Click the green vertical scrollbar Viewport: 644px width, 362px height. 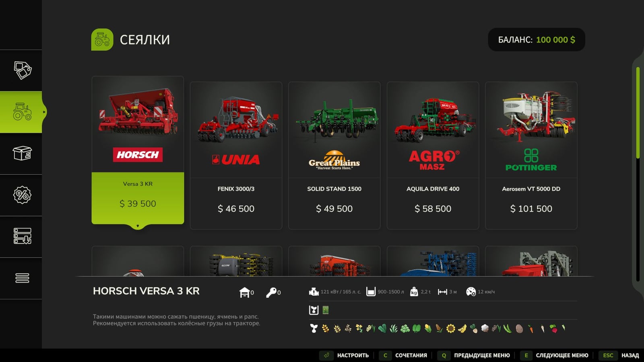(x=638, y=113)
